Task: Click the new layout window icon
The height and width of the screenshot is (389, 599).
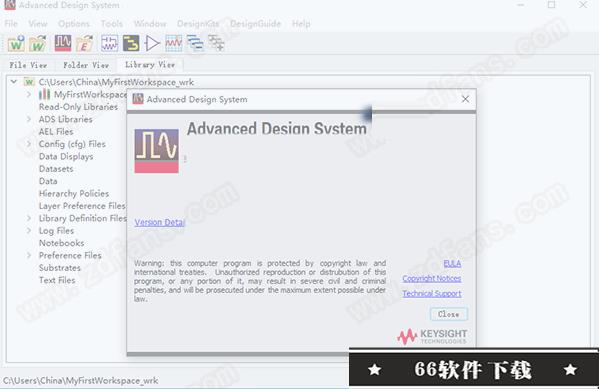Action: point(131,43)
